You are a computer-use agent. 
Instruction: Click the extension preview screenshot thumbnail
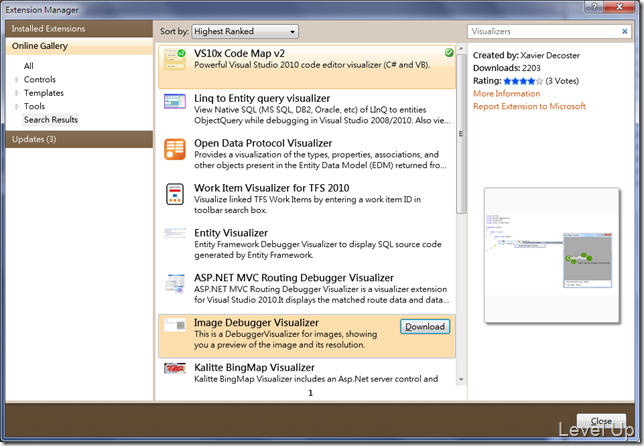(552, 255)
